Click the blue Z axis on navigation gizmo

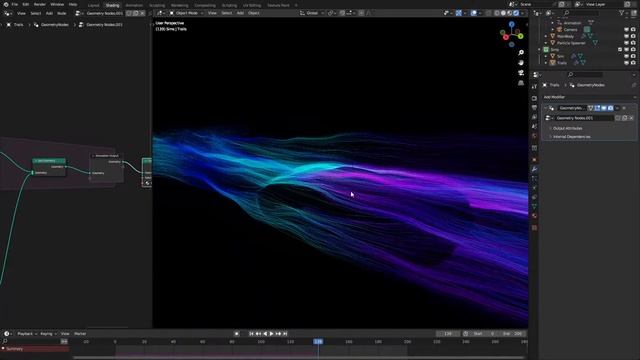tap(511, 24)
